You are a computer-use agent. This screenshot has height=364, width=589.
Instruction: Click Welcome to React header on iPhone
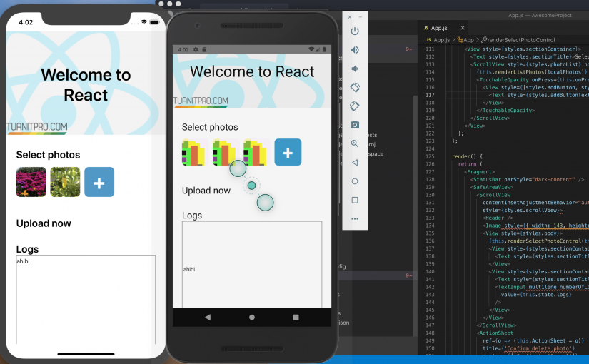point(86,85)
